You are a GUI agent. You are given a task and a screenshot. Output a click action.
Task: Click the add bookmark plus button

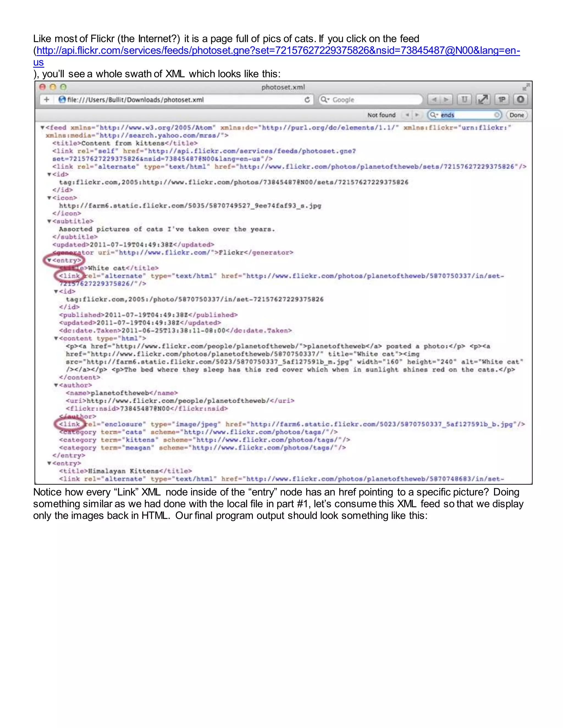46,100
